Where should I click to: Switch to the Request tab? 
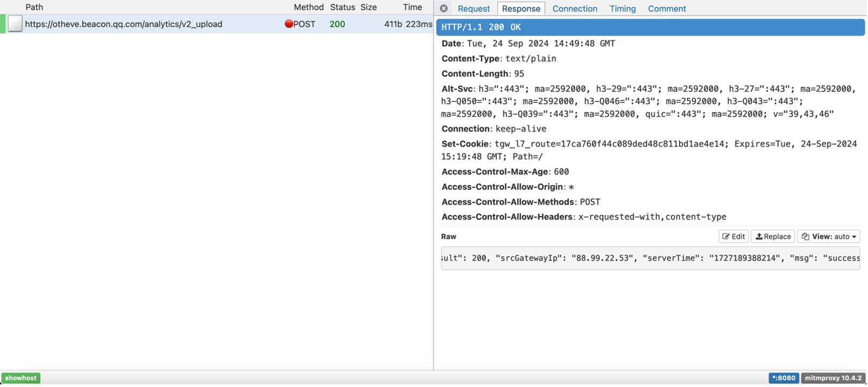473,9
